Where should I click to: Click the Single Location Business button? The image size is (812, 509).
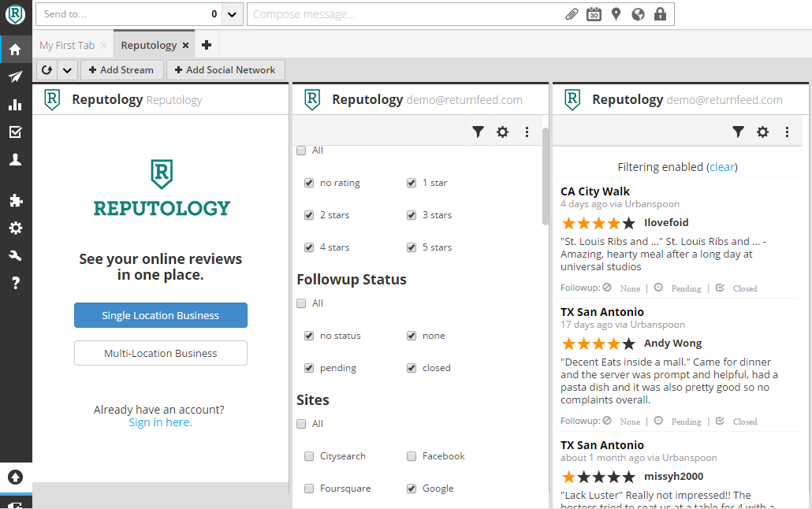161,315
